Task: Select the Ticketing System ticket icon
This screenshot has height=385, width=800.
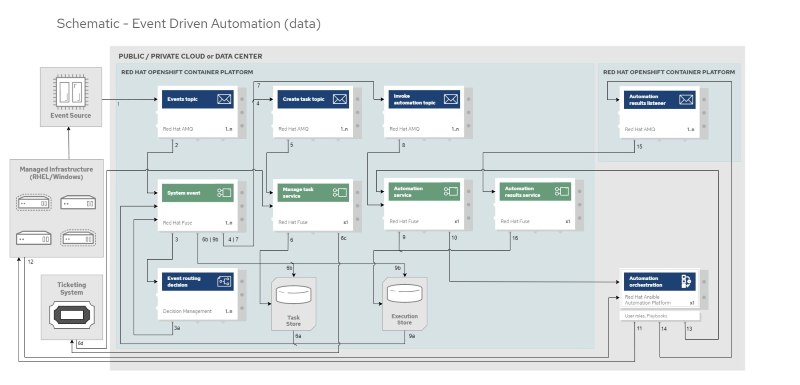Action: click(71, 315)
